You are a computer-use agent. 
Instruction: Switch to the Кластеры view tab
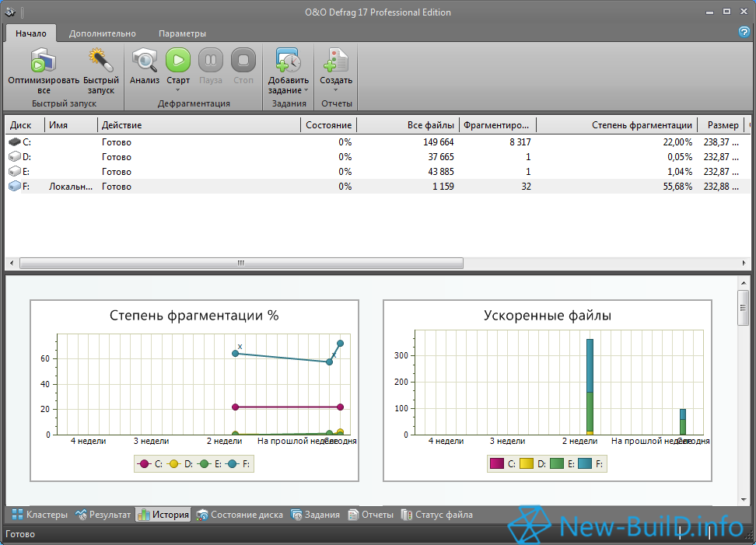40,515
